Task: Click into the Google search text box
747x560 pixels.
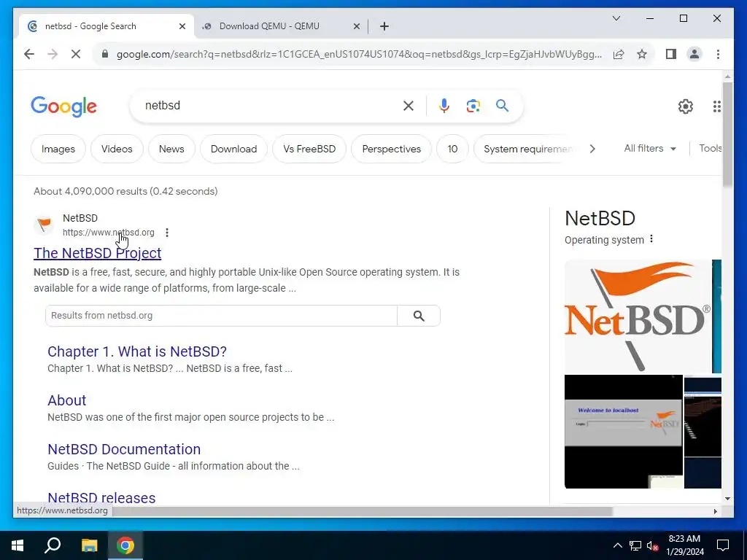Action: [x=269, y=105]
